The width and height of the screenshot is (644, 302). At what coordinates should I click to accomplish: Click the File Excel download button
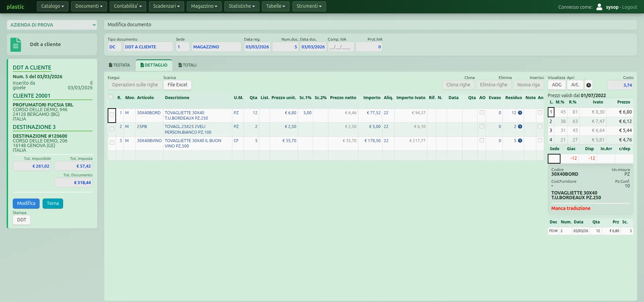tap(177, 85)
